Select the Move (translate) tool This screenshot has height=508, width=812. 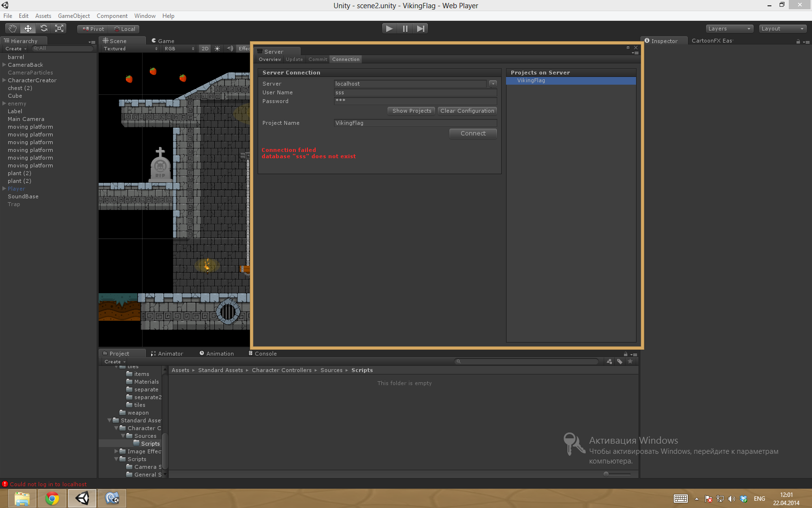point(28,29)
